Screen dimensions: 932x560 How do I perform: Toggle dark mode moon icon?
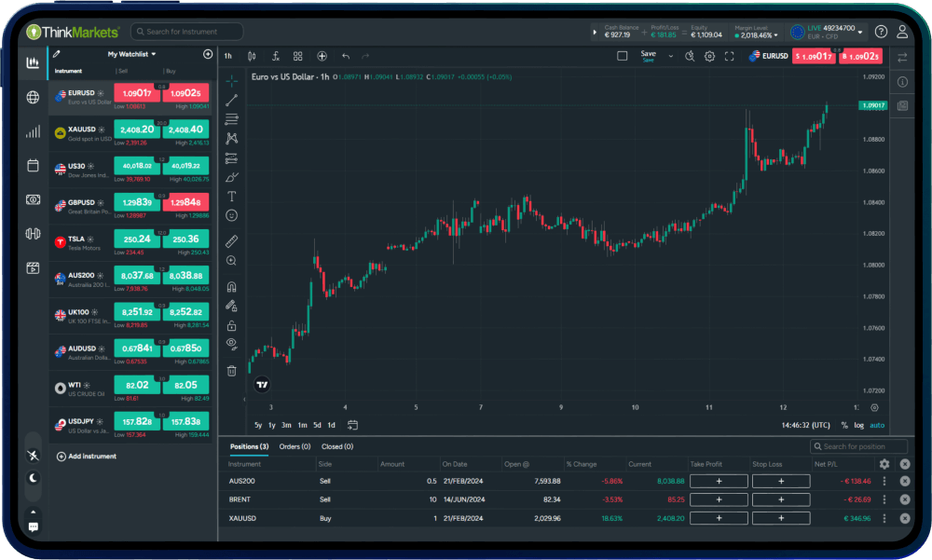pyautogui.click(x=34, y=478)
